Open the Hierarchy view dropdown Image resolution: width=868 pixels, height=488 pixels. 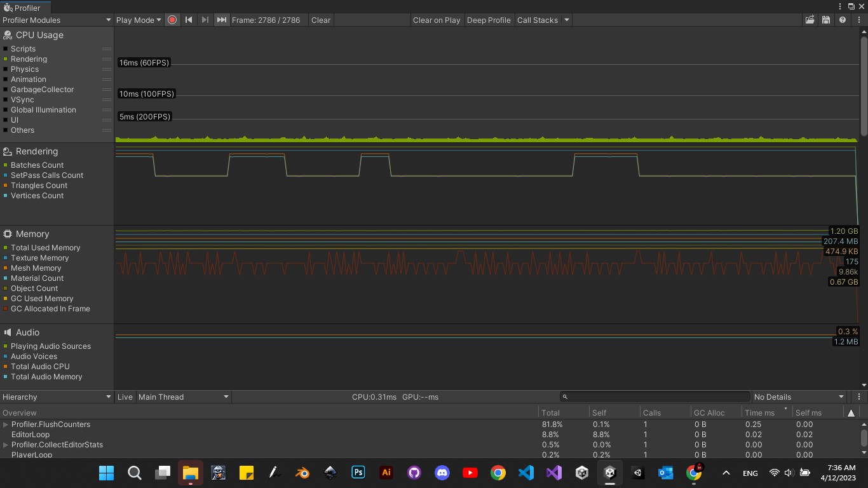pos(57,396)
